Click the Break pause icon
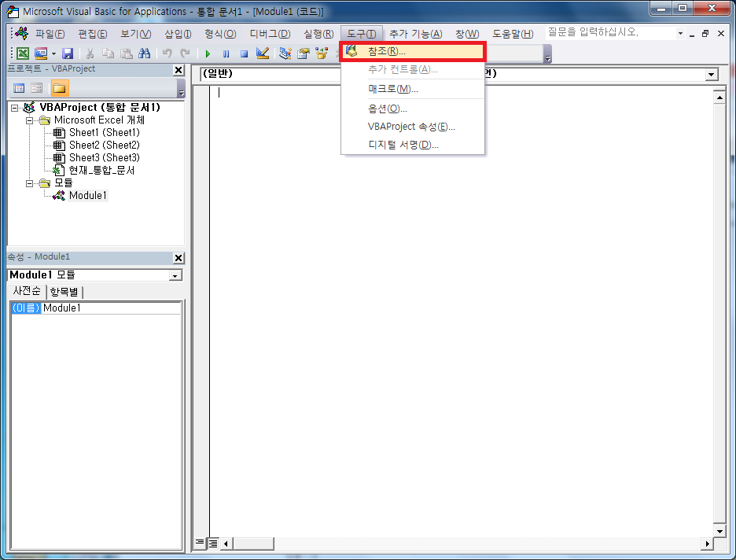This screenshot has width=736, height=560. coord(226,53)
